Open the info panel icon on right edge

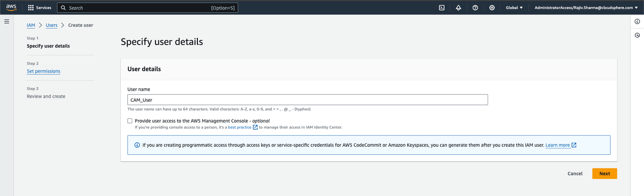pos(637,21)
